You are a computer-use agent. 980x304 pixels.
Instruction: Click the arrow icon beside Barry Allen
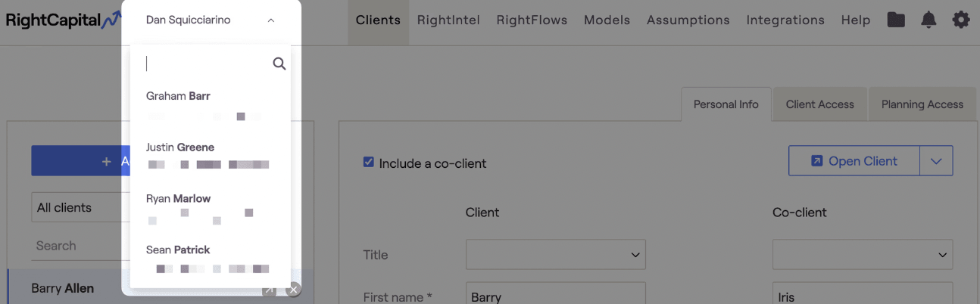(269, 290)
